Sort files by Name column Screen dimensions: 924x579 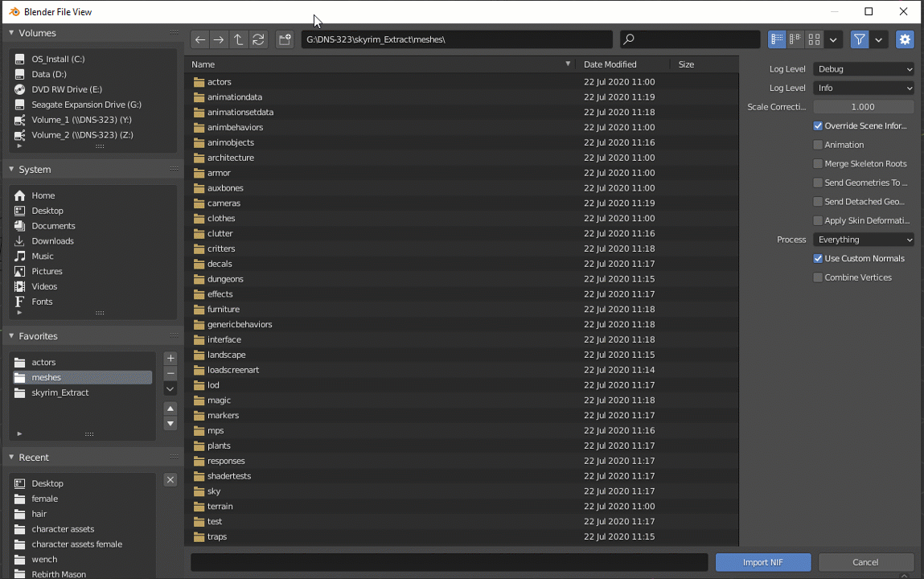click(380, 64)
